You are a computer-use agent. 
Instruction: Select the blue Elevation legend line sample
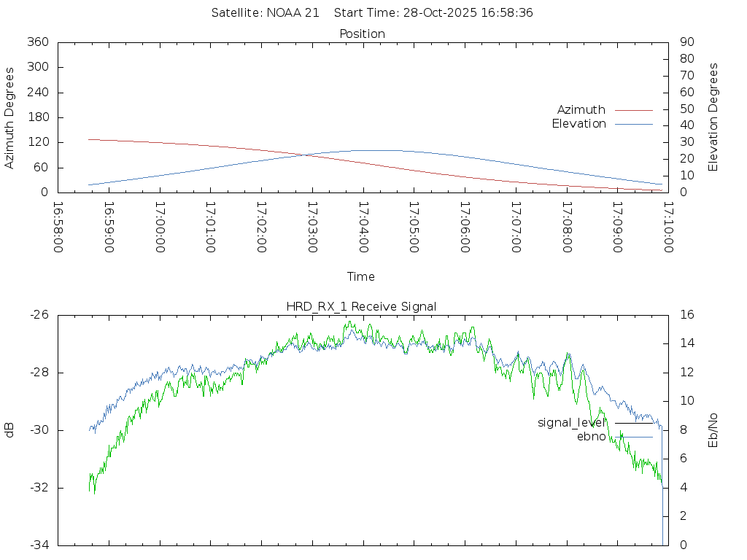[633, 124]
